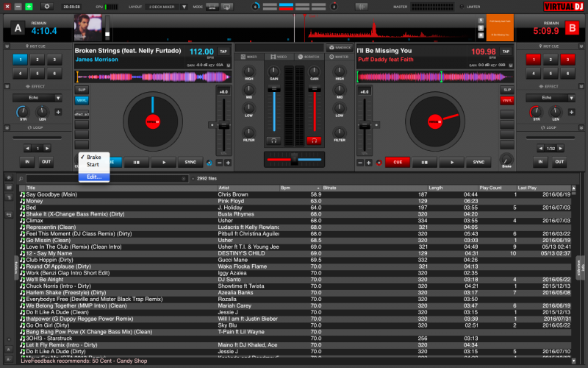
Task: Pause/stop deck A with the pause-stop button
Action: [x=137, y=162]
